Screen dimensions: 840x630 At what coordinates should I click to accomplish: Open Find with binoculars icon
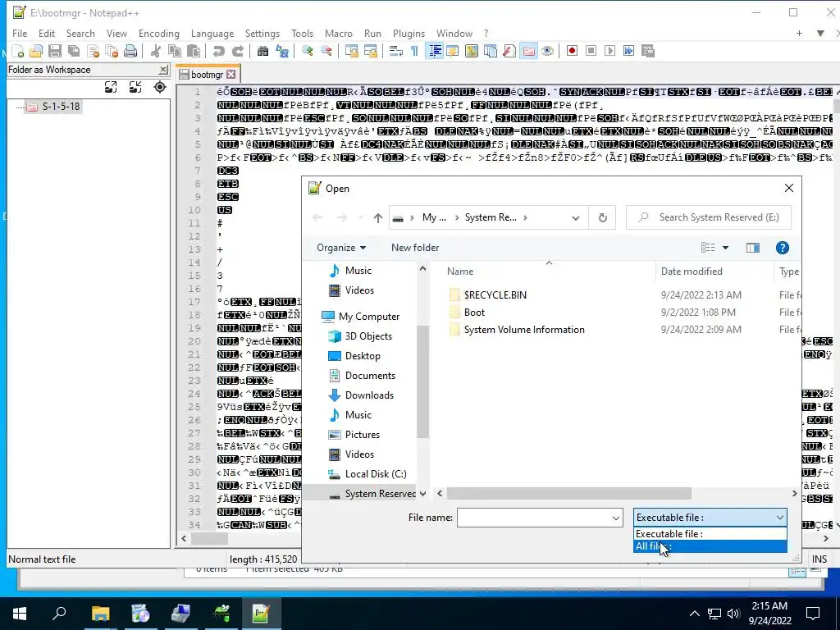pyautogui.click(x=262, y=51)
